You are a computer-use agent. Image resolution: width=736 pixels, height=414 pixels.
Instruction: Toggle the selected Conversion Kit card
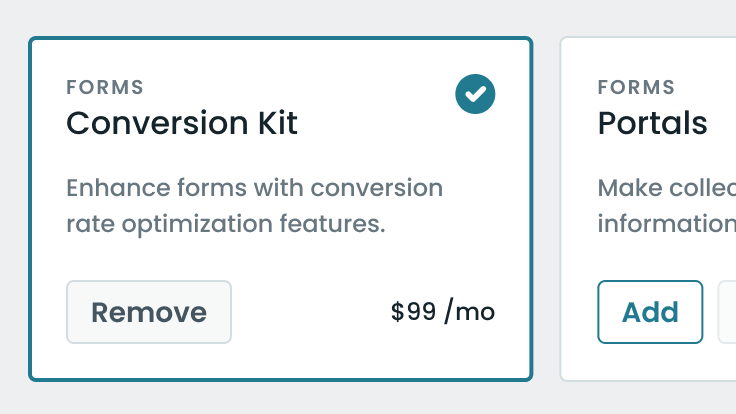click(281, 209)
